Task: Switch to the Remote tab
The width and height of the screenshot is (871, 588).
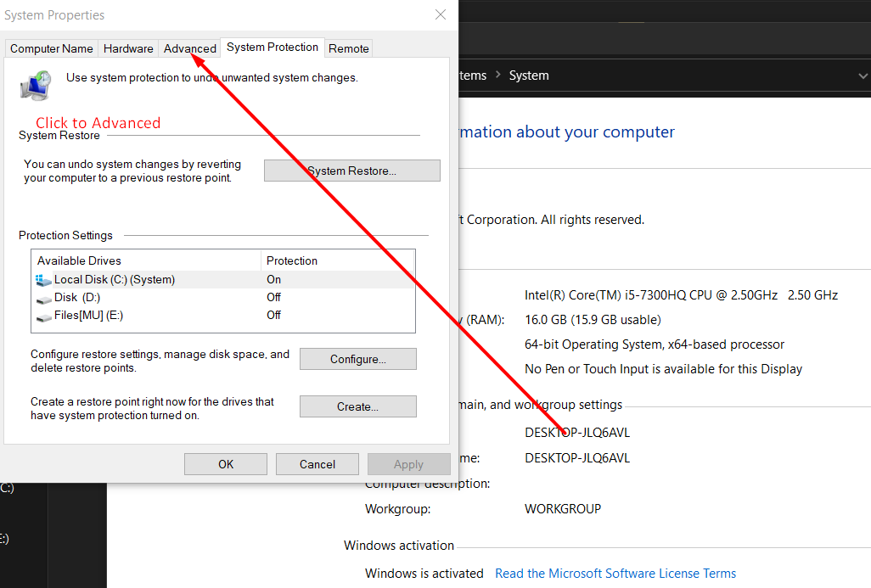Action: (x=348, y=48)
